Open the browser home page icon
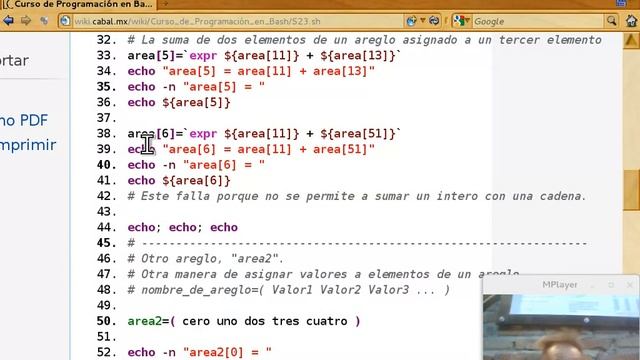Screen dimensions: 640x360 [x=631, y=21]
